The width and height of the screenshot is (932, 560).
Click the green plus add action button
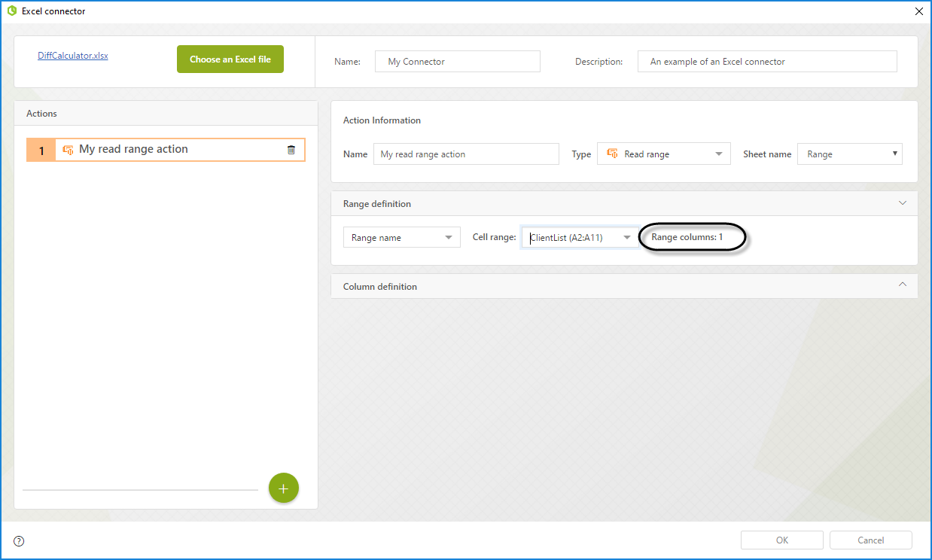coord(283,488)
